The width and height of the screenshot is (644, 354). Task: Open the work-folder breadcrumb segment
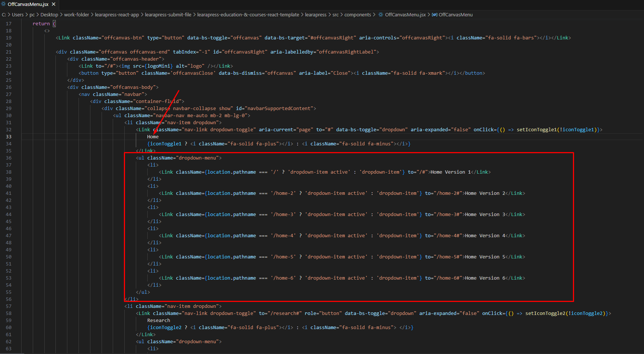77,15
